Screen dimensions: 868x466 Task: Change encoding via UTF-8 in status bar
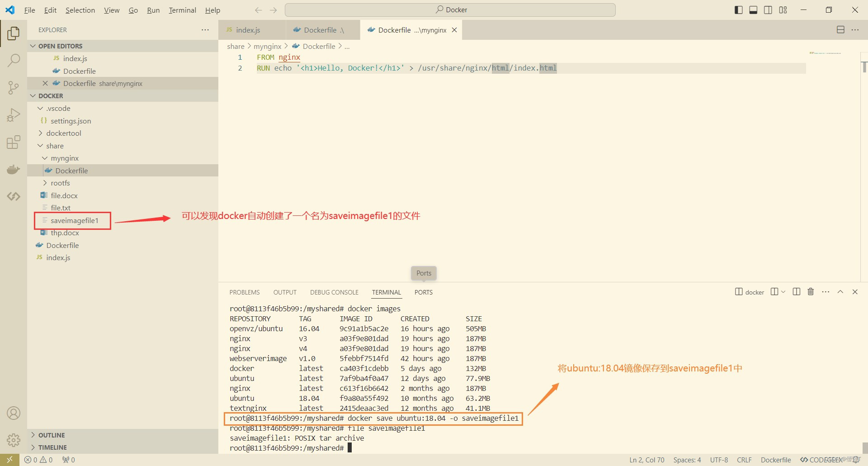pyautogui.click(x=719, y=460)
